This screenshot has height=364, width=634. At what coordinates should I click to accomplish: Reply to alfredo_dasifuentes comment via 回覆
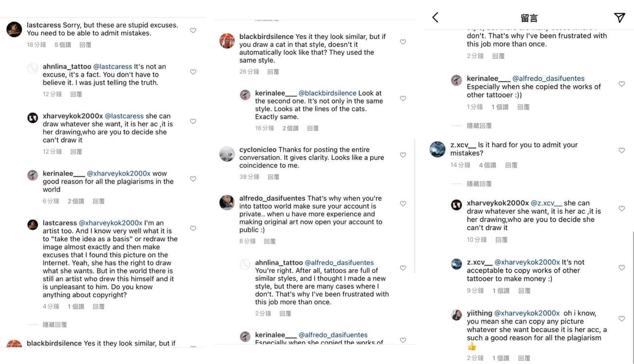[x=269, y=241]
